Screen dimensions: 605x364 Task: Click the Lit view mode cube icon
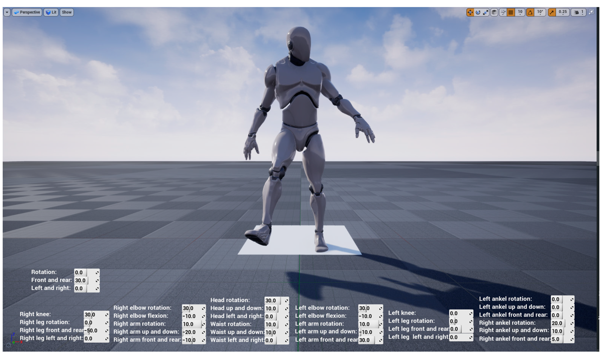(x=48, y=12)
